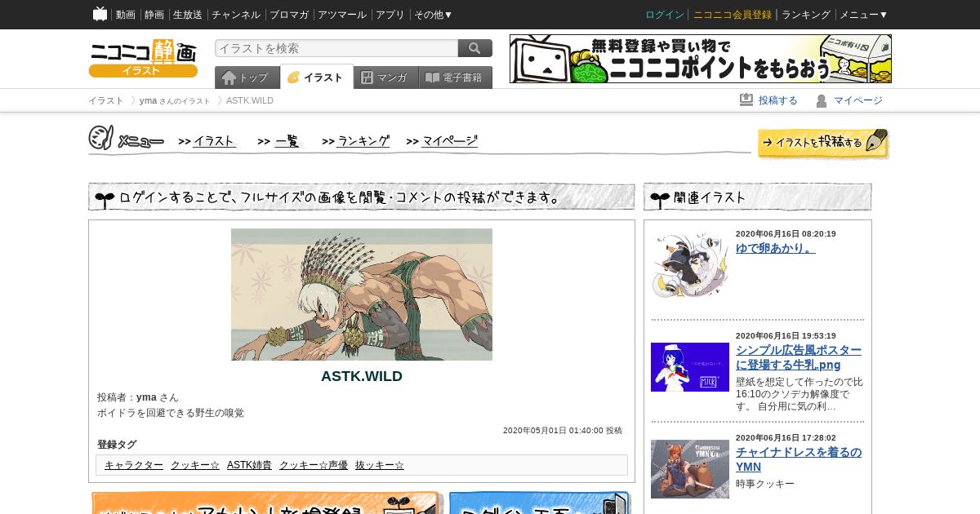Viewport: 980px width, 514px height.
Task: Open ブロマガ in top bar
Action: [289, 15]
